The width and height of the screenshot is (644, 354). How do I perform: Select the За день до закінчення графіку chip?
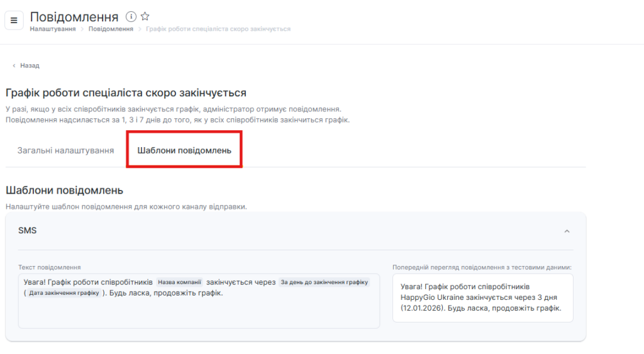[x=325, y=282]
